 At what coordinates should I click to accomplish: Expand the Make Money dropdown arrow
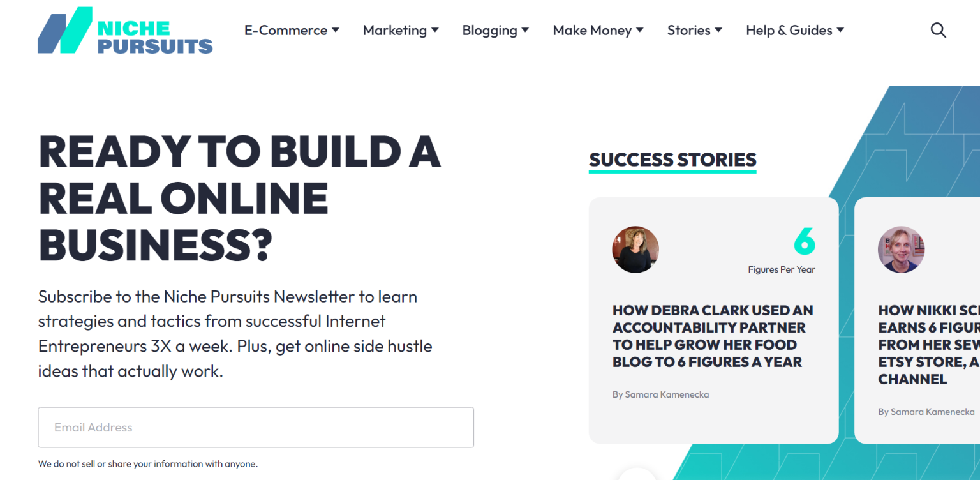[640, 30]
